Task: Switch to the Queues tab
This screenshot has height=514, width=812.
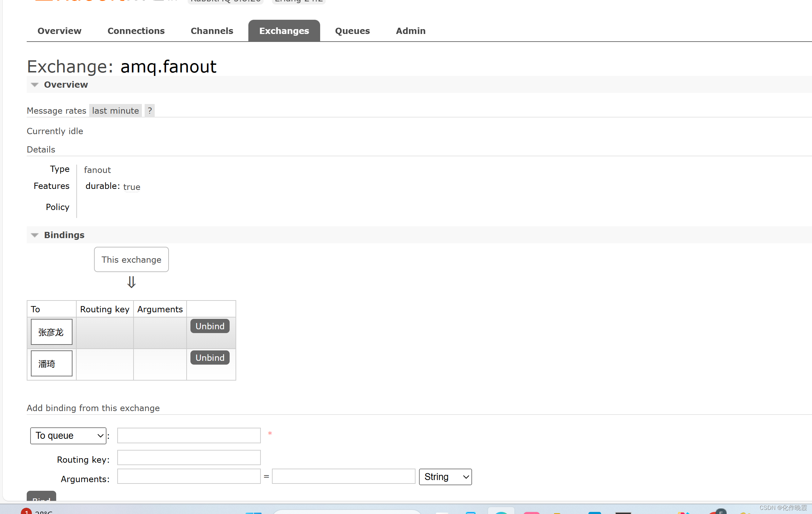Action: tap(352, 31)
